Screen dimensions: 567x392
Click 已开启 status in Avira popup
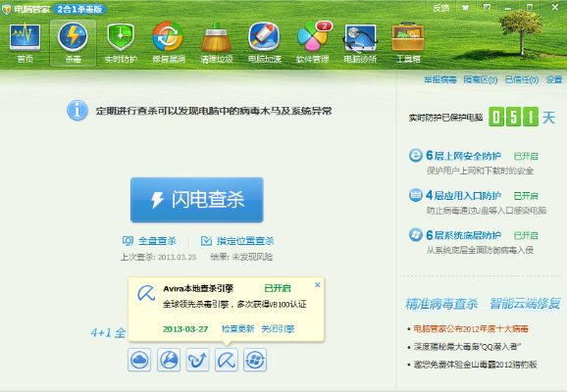(x=278, y=288)
